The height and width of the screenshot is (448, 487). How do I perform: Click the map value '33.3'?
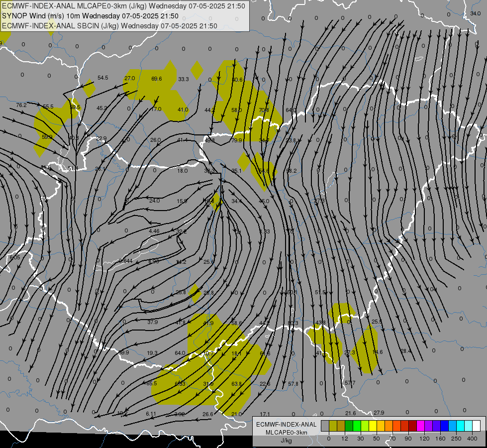[184, 79]
